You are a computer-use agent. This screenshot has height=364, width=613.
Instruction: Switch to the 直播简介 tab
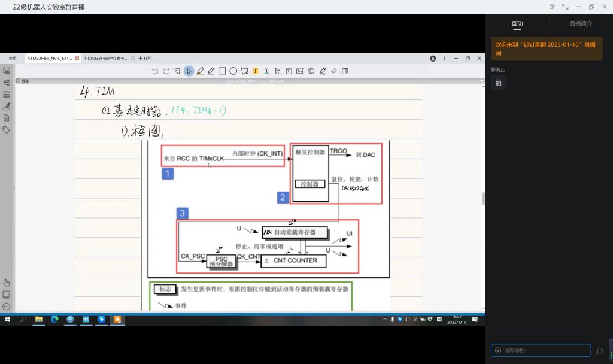pyautogui.click(x=581, y=23)
